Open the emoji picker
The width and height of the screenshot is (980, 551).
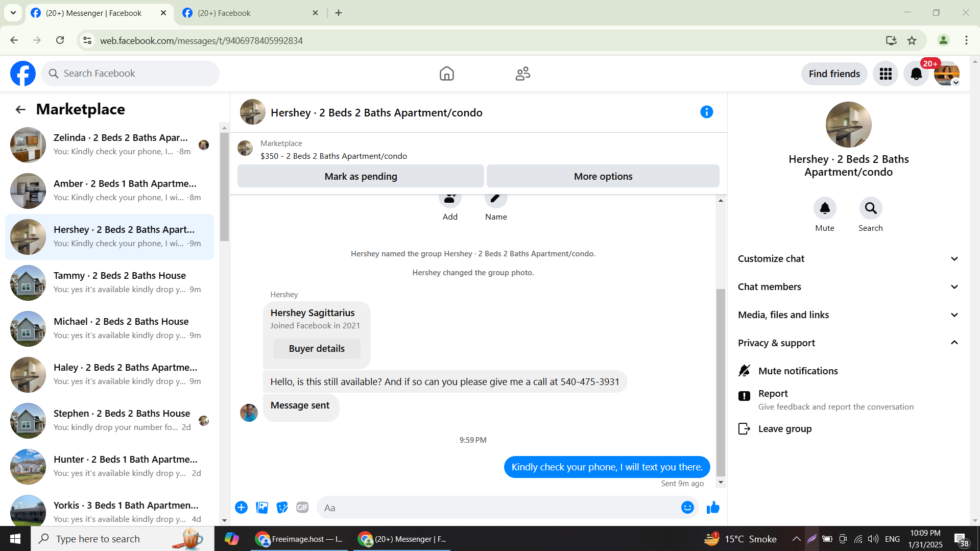tap(687, 507)
